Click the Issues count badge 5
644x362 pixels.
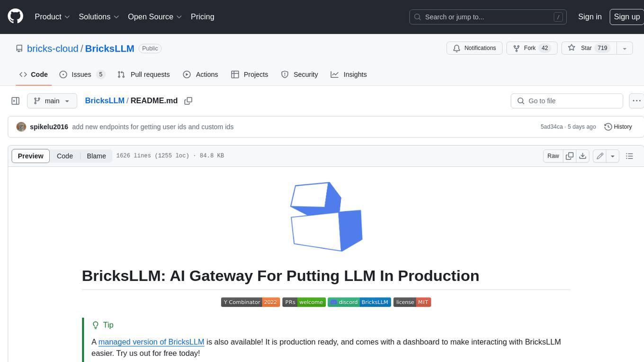pos(100,74)
